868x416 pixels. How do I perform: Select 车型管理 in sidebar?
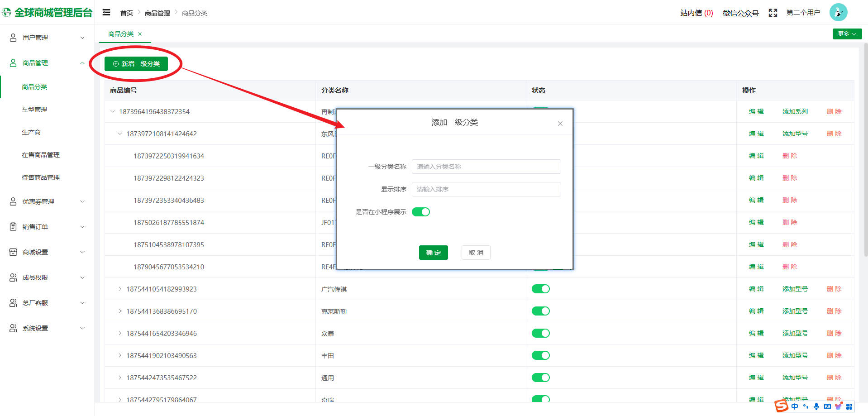coord(34,110)
